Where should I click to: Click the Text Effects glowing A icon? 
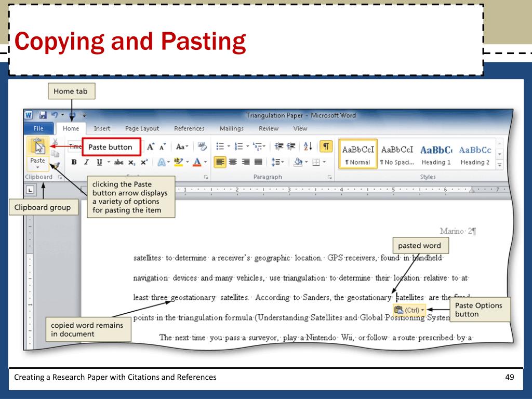[x=162, y=162]
